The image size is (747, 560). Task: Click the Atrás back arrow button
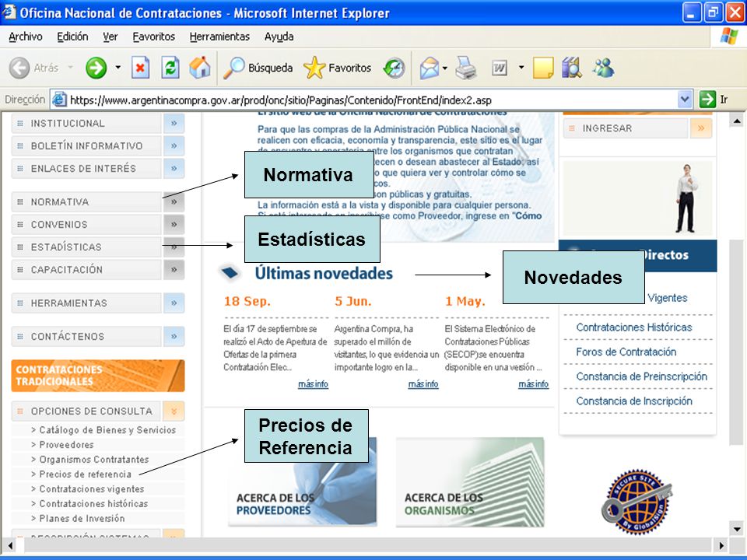click(19, 68)
